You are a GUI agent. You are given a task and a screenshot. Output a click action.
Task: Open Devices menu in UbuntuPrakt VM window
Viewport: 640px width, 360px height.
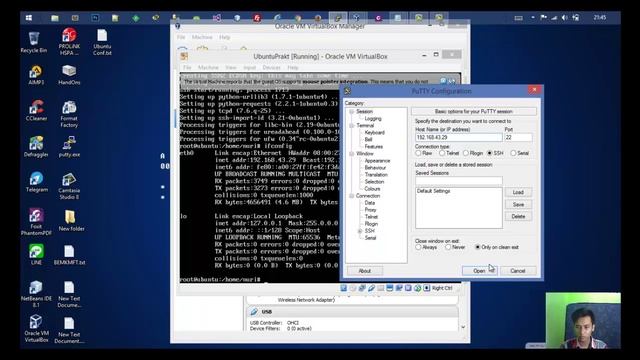[271, 67]
